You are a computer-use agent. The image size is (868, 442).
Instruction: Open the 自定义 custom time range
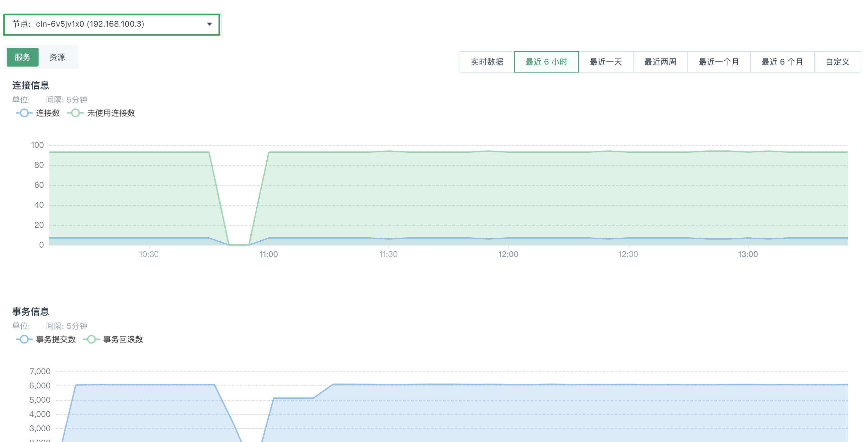click(x=837, y=62)
